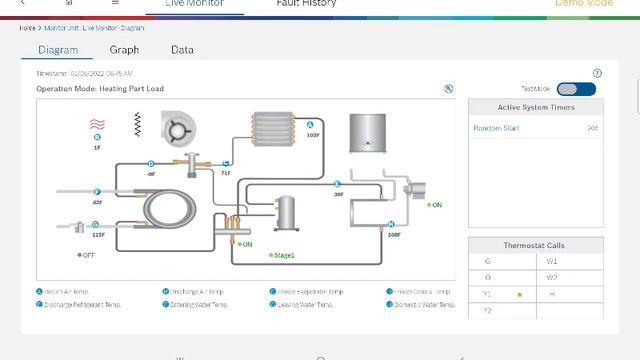The height and width of the screenshot is (360, 640).
Task: Click the blower fan icon
Action: [x=178, y=129]
